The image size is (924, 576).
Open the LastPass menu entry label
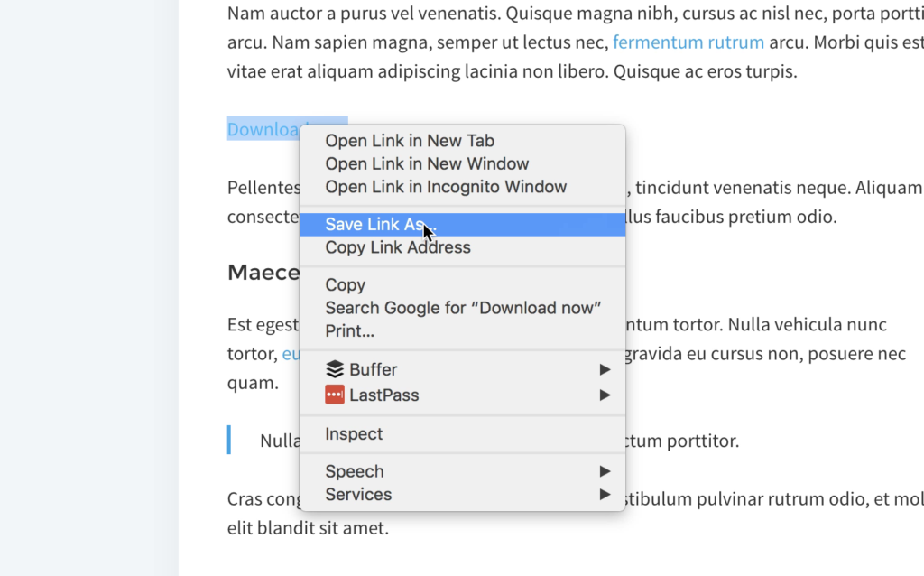pyautogui.click(x=384, y=395)
